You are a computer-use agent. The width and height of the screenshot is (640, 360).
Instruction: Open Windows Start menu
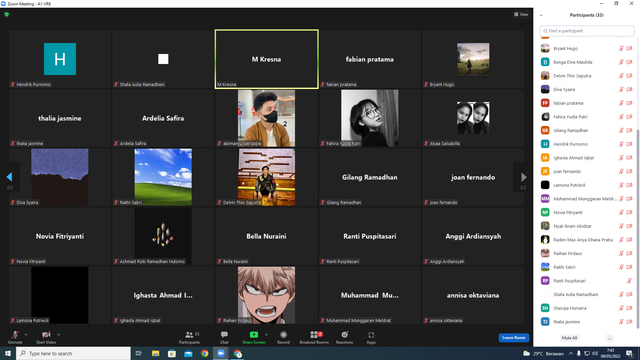point(8,353)
